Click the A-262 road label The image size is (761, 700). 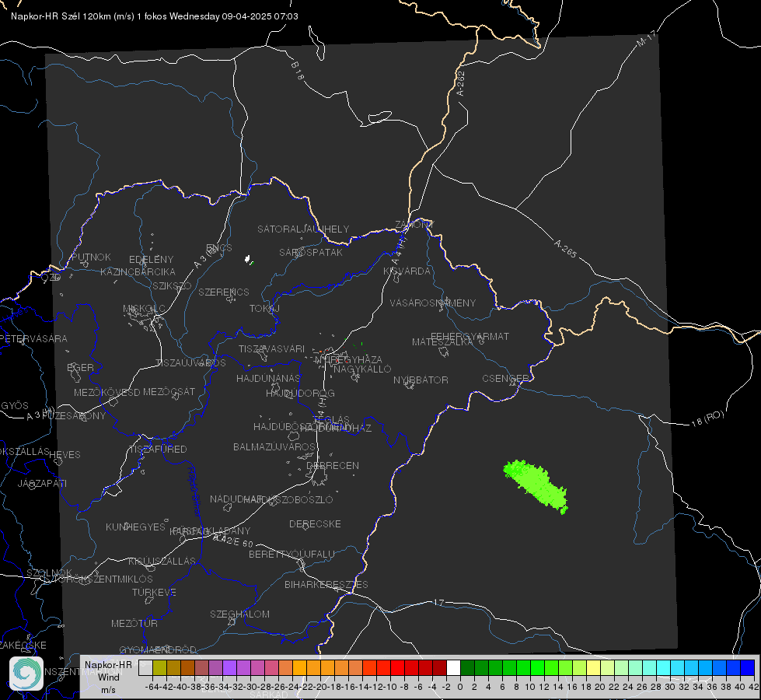(x=461, y=83)
